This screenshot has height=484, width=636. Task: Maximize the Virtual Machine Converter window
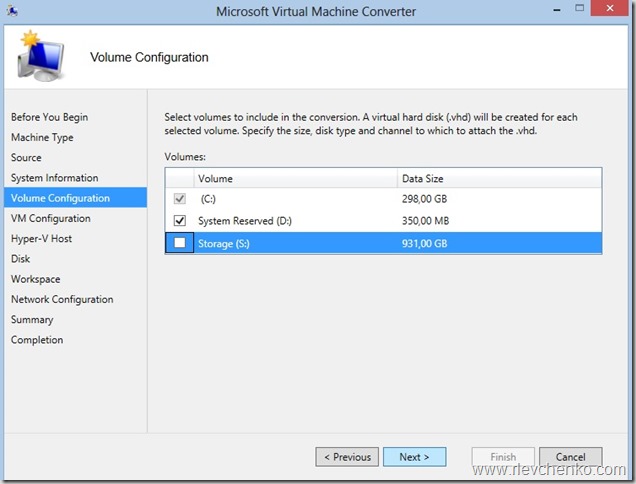[580, 8]
